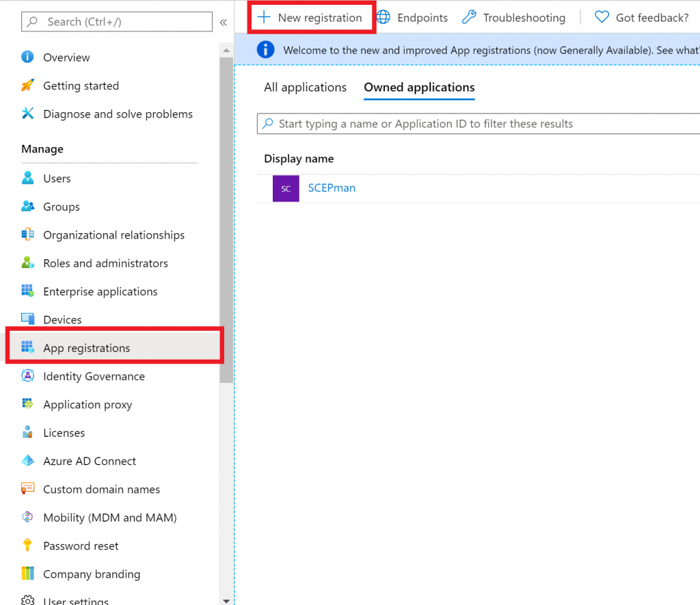Viewport: 700px width, 605px height.
Task: Click the Enterprise applications grid icon
Action: [27, 291]
